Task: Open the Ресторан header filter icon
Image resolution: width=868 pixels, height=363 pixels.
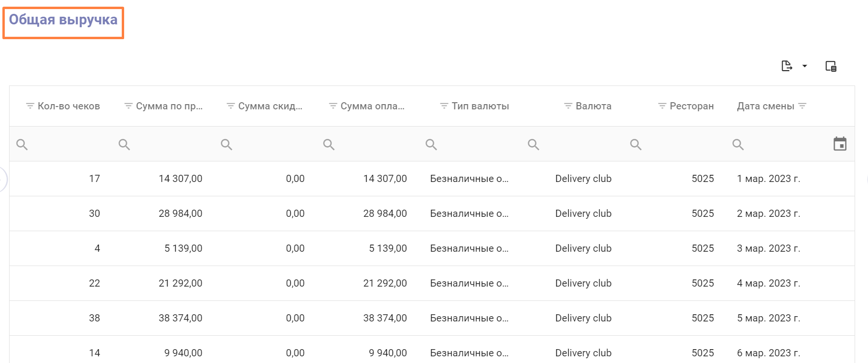Action: point(662,106)
